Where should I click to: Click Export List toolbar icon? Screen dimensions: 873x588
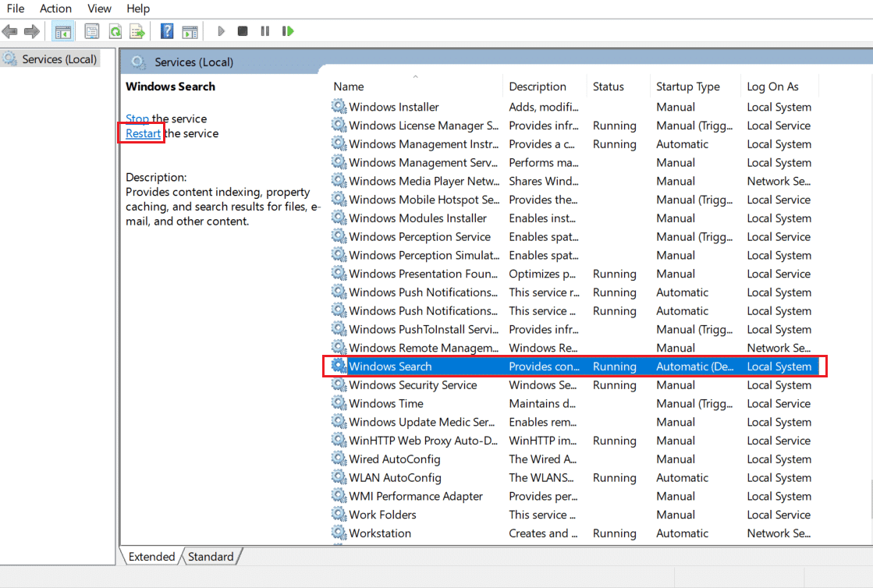(137, 31)
